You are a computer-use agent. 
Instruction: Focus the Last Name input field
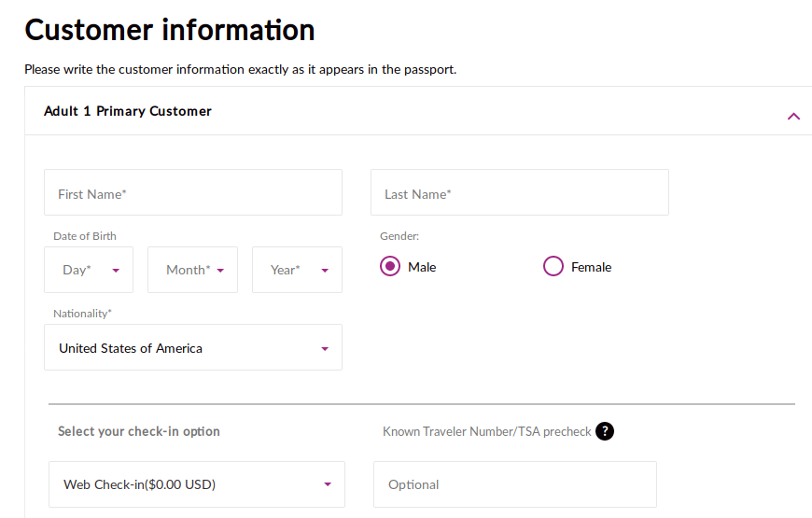pos(519,193)
